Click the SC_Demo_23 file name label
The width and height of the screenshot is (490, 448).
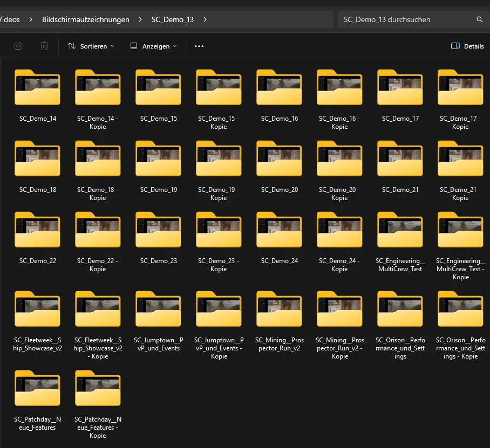click(x=159, y=261)
